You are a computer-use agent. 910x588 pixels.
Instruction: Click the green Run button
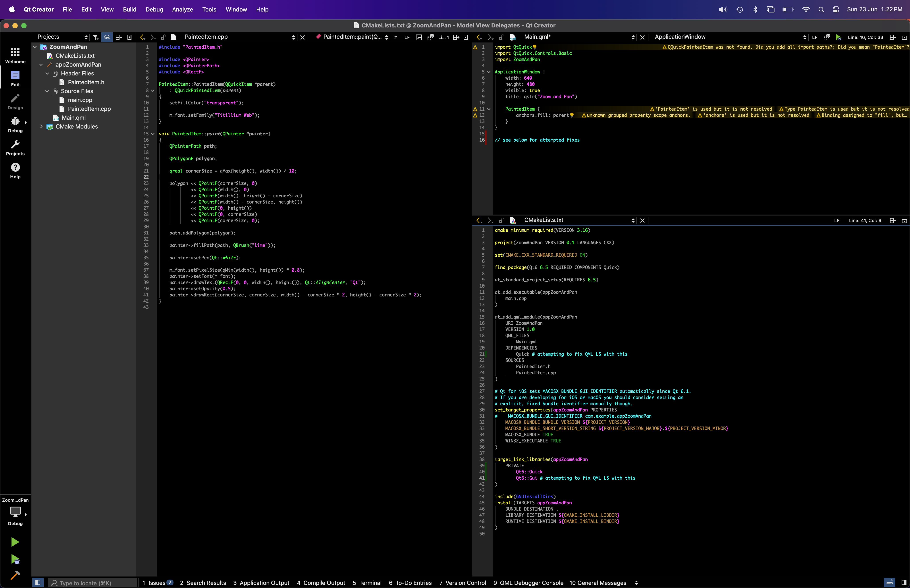tap(15, 542)
